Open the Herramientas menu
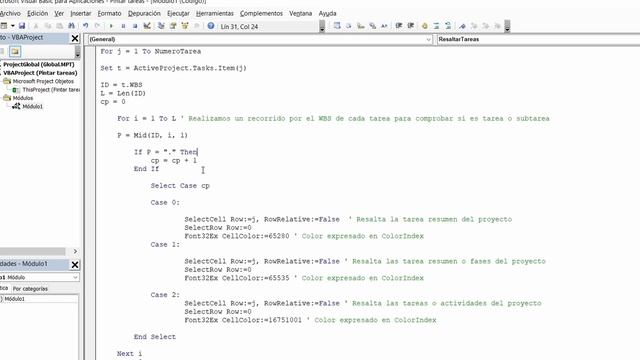 [x=215, y=13]
